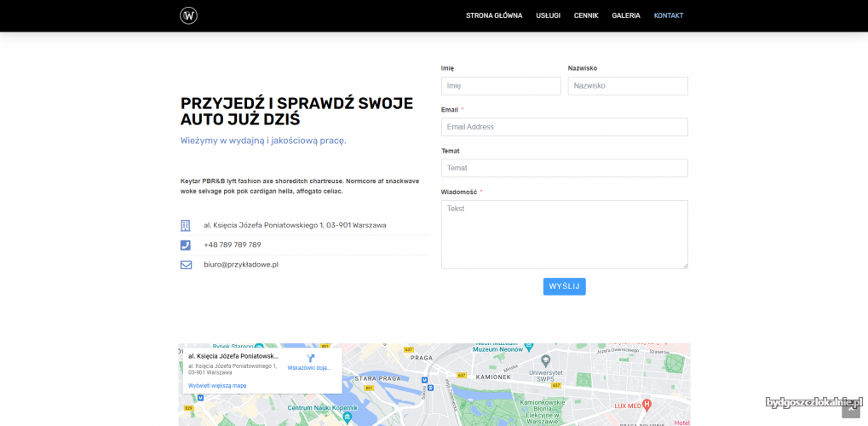Open the Cennik menu item

pyautogui.click(x=586, y=15)
